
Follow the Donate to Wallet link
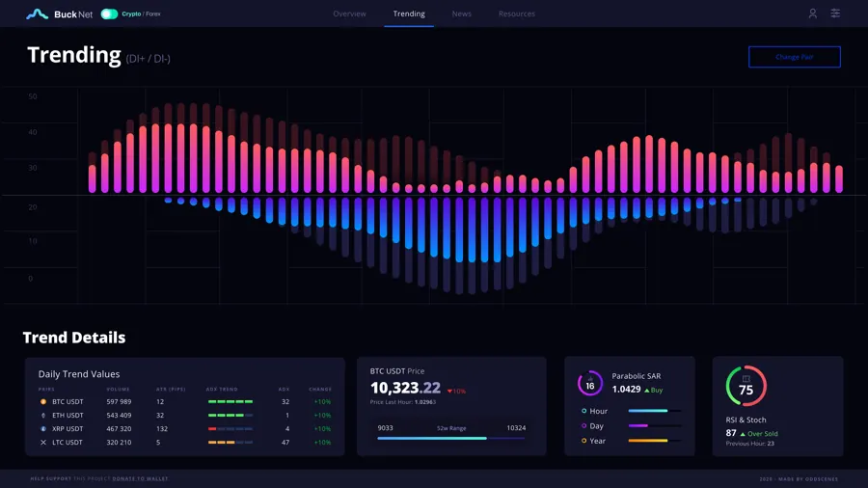click(140, 478)
